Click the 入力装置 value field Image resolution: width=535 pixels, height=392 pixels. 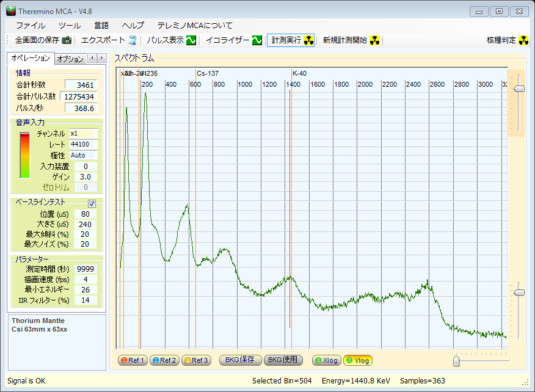click(x=86, y=167)
